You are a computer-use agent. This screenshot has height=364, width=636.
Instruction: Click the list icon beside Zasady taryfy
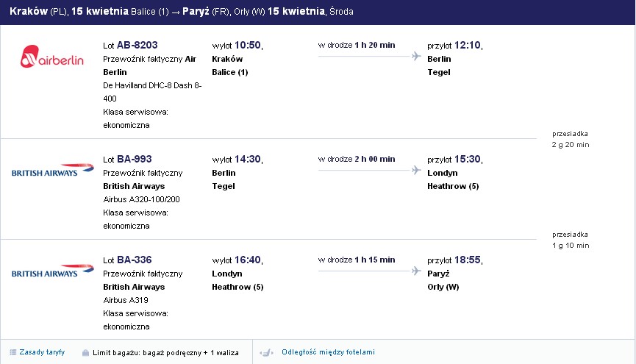13,352
